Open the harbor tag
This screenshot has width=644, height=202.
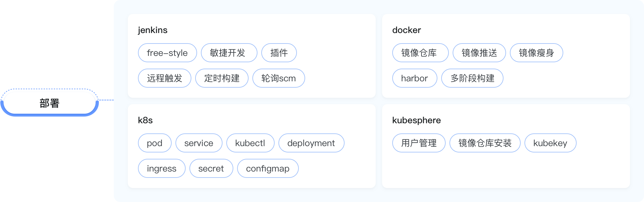point(414,78)
